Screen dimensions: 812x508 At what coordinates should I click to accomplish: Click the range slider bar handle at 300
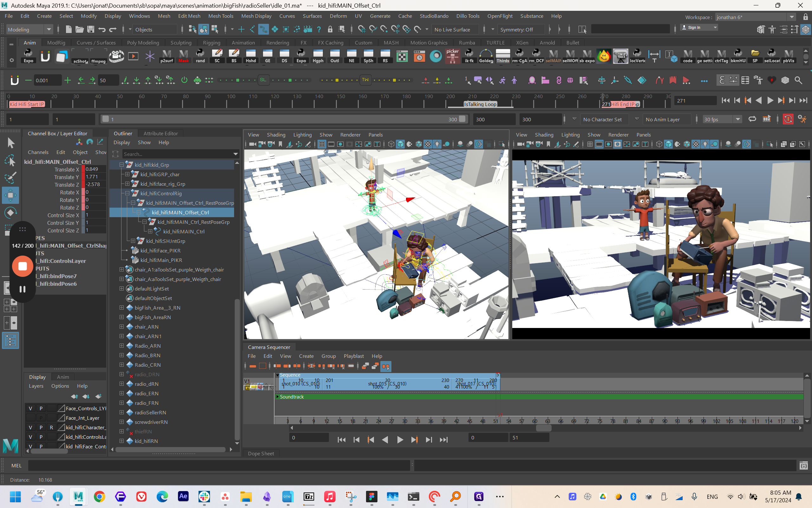tap(462, 119)
